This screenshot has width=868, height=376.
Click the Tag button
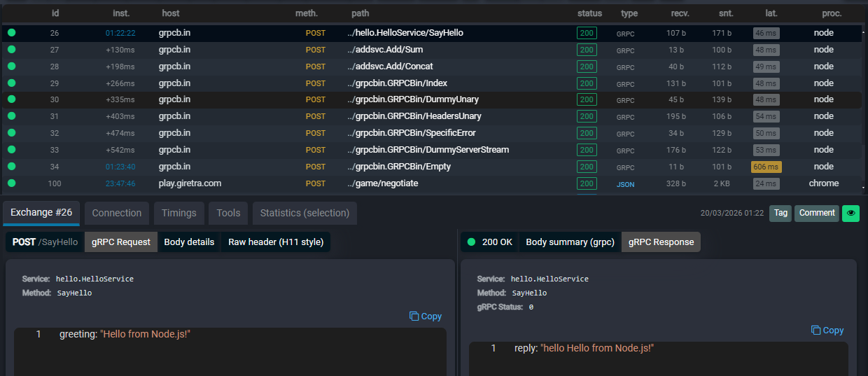click(780, 213)
